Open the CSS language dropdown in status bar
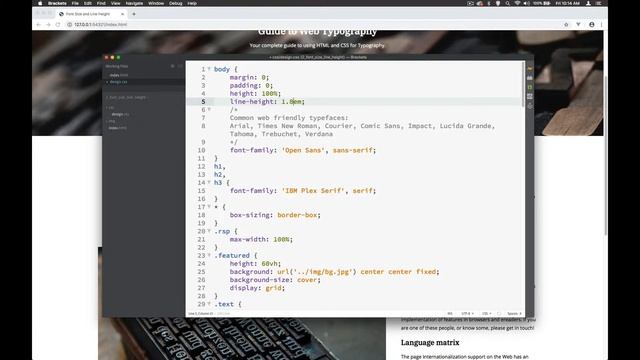The height and width of the screenshot is (360, 640). tap(486, 313)
